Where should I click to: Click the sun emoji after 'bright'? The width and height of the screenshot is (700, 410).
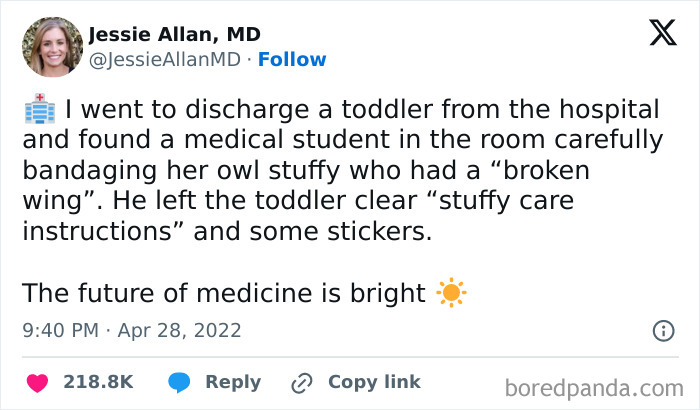pos(451,293)
